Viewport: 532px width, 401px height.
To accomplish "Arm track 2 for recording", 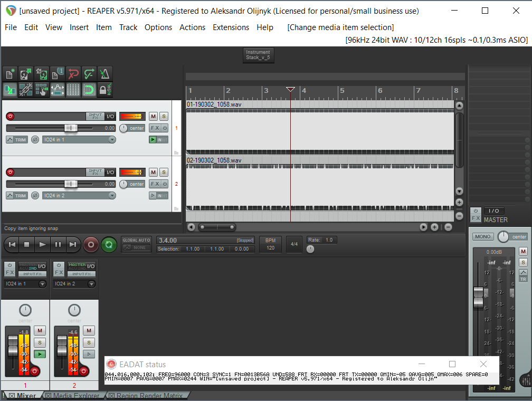I will (x=10, y=172).
